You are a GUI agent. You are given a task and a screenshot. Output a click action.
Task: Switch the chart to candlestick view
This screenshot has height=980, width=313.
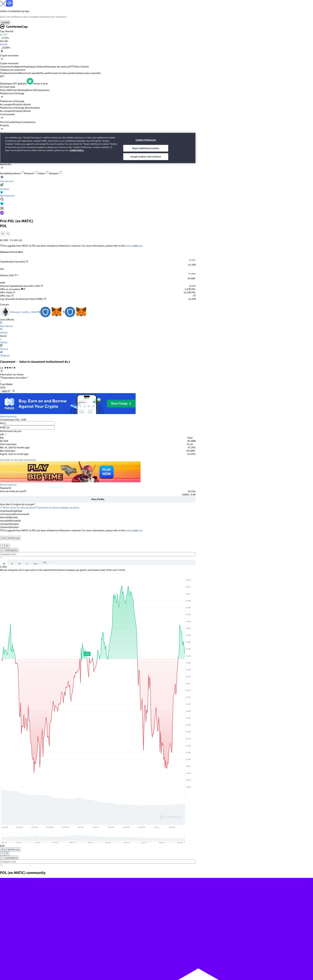click(7, 546)
